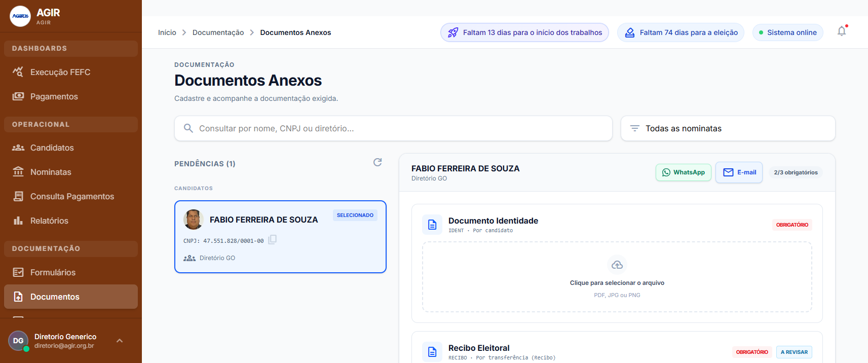
Task: Click the Relatórios bar chart icon
Action: click(x=18, y=221)
